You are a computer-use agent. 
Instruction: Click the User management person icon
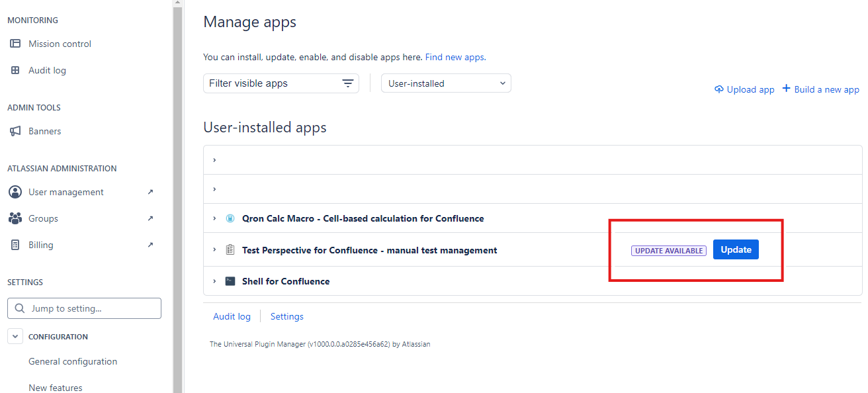click(15, 192)
